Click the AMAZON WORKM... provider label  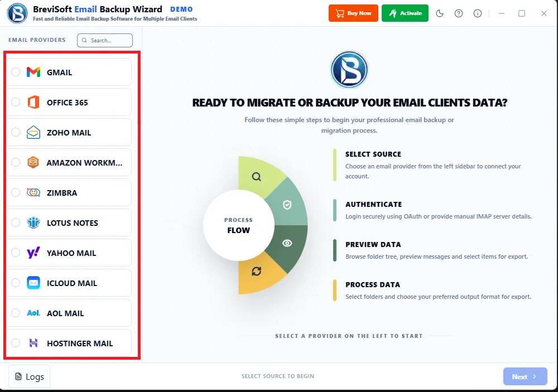point(84,163)
